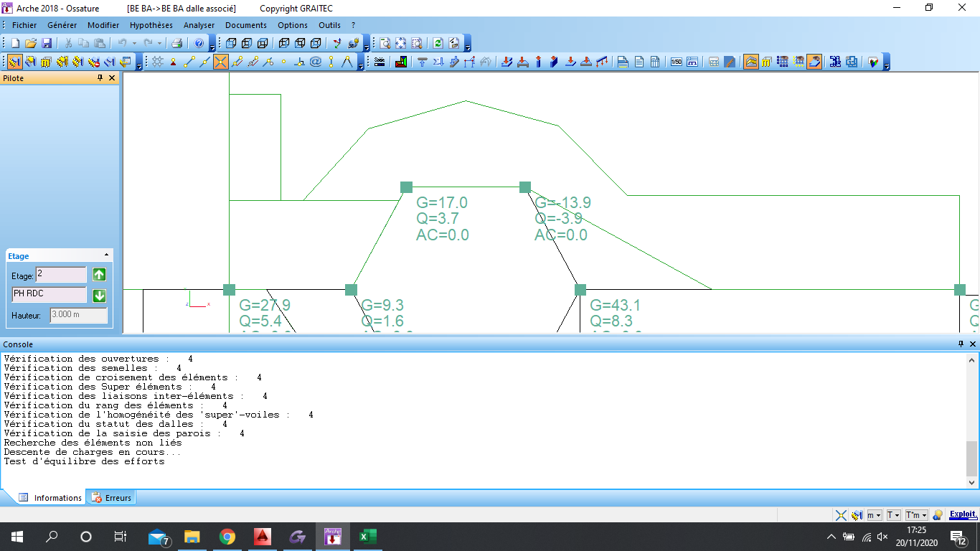The height and width of the screenshot is (551, 980).
Task: Open a file with the folder icon
Action: (x=31, y=43)
